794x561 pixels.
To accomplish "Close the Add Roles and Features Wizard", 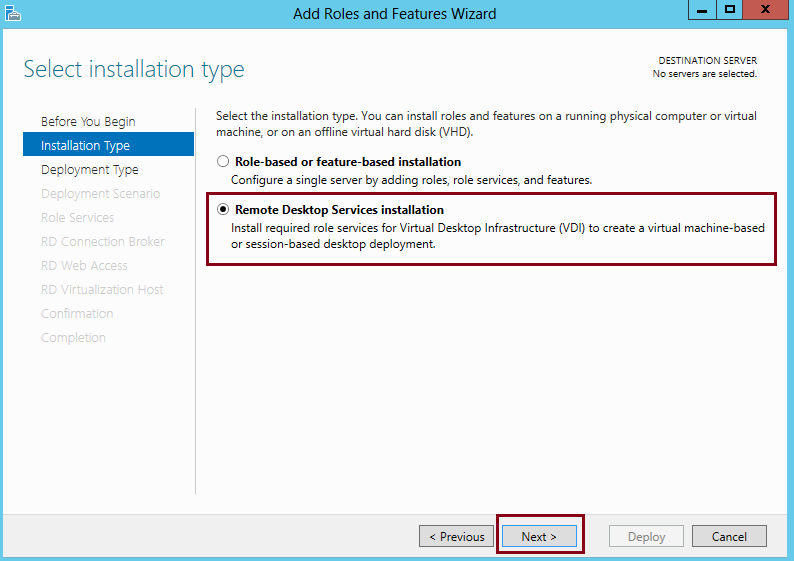I will pyautogui.click(x=765, y=10).
